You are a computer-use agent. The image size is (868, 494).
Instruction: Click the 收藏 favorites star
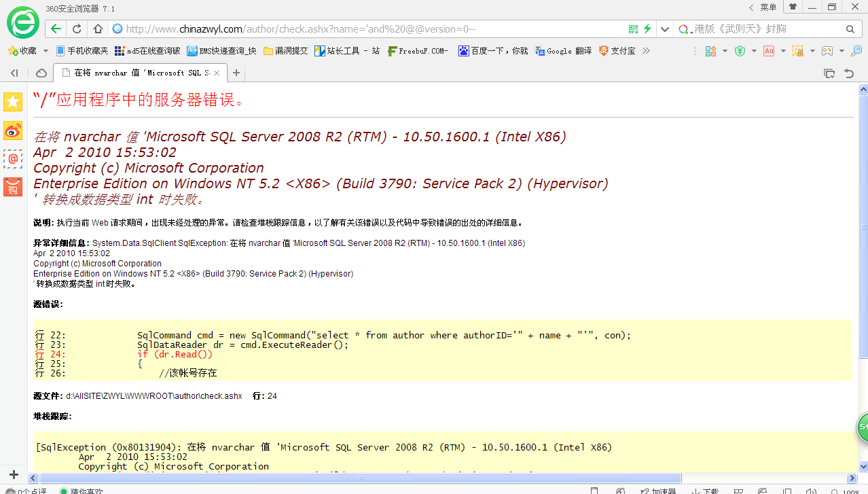coord(12,51)
